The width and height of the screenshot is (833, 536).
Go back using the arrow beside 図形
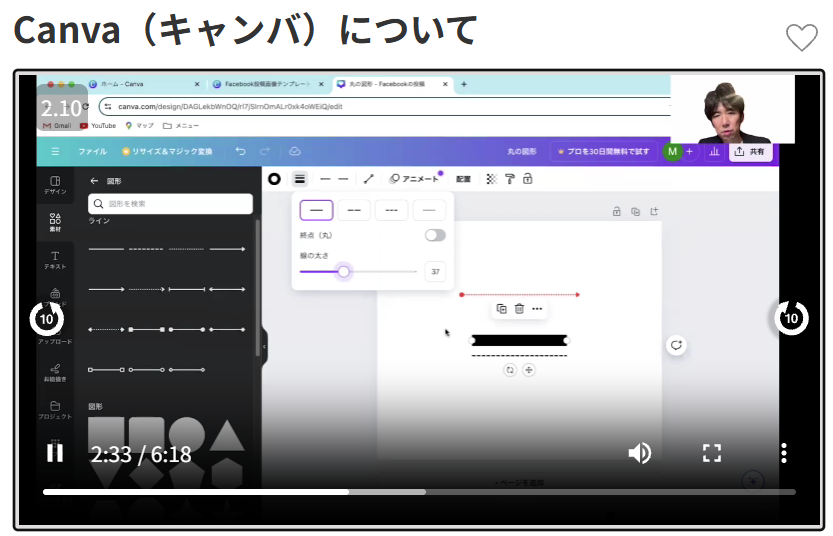click(x=94, y=181)
